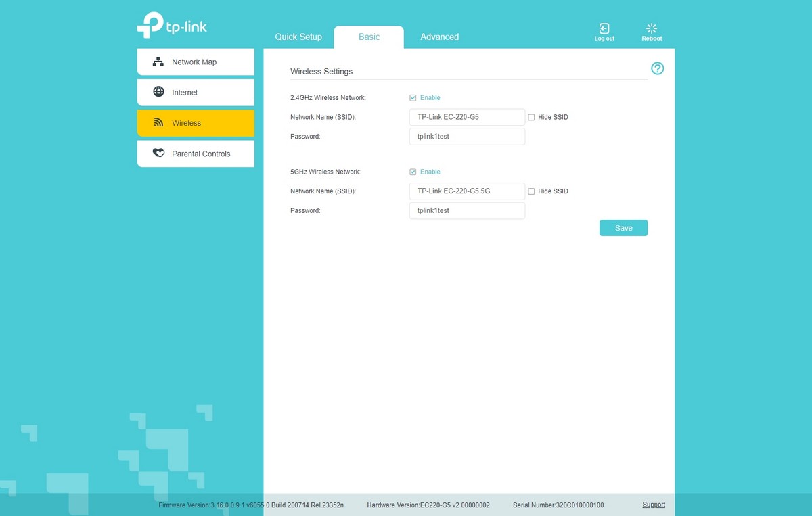
Task: Check Hide SSID for the 5GHz network
Action: click(x=531, y=191)
